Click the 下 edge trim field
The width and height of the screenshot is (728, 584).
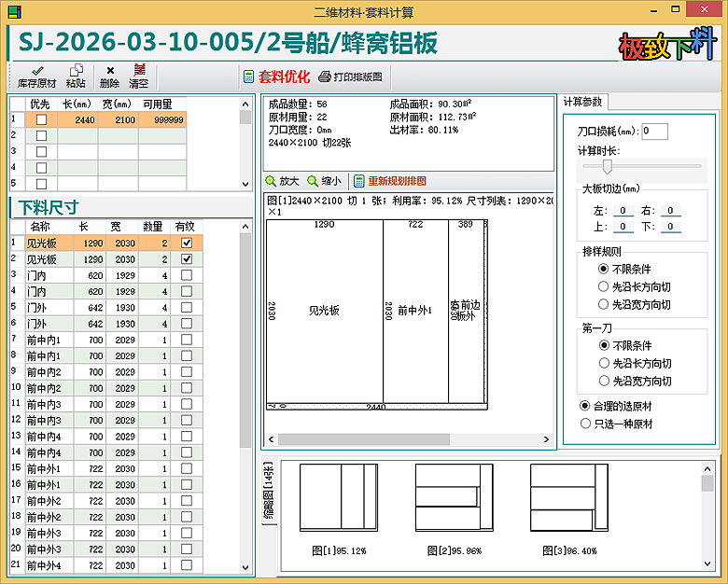pos(670,227)
